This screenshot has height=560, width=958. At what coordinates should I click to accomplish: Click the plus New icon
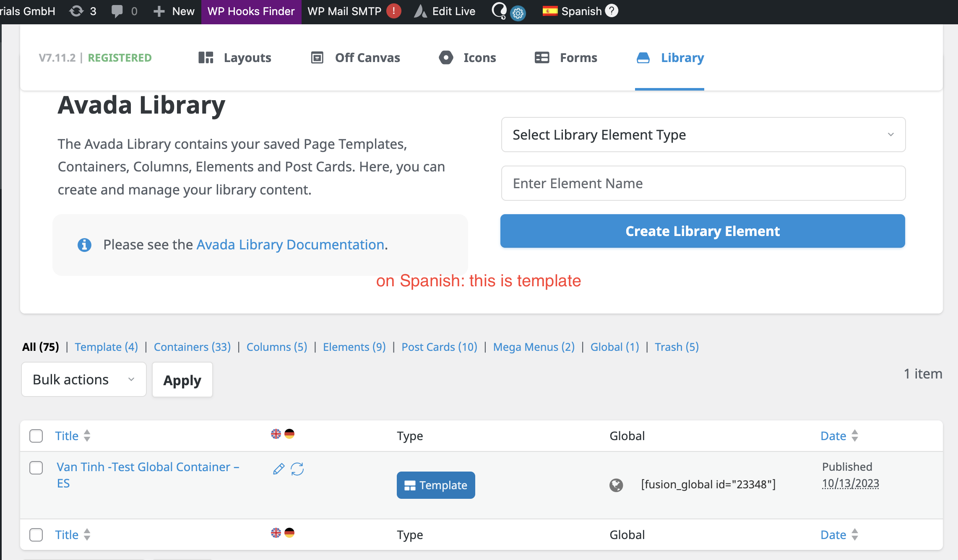point(159,11)
